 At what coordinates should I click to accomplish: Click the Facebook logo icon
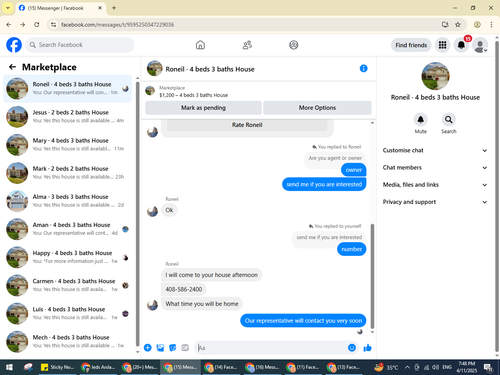[14, 45]
